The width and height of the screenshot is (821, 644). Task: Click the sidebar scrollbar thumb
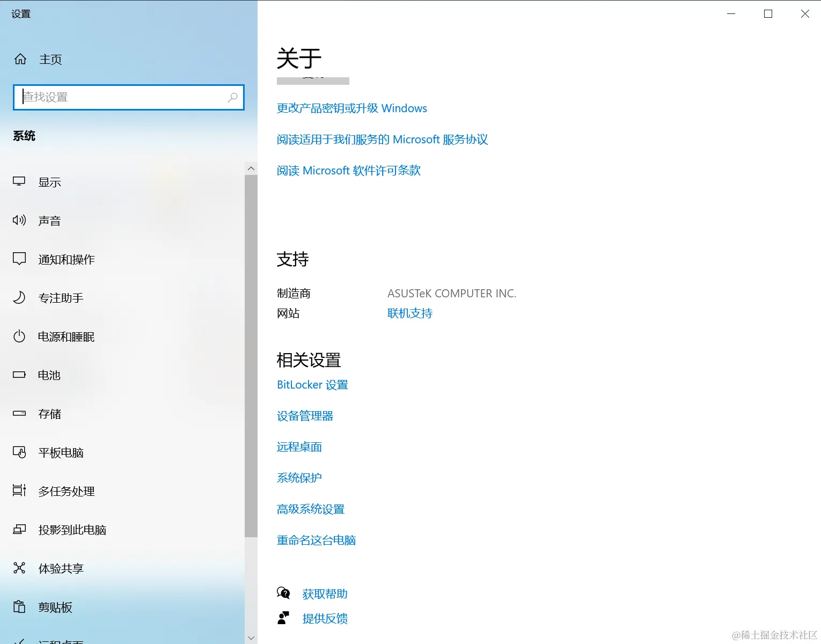251,356
